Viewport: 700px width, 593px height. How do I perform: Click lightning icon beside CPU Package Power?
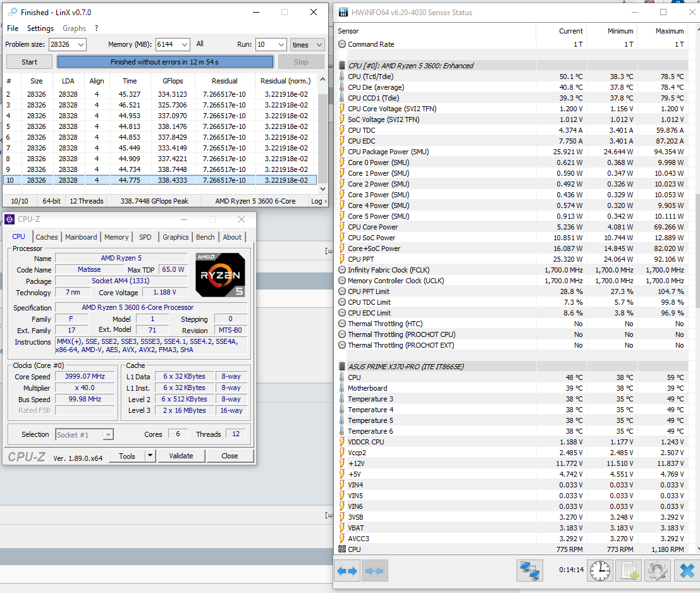pos(342,152)
